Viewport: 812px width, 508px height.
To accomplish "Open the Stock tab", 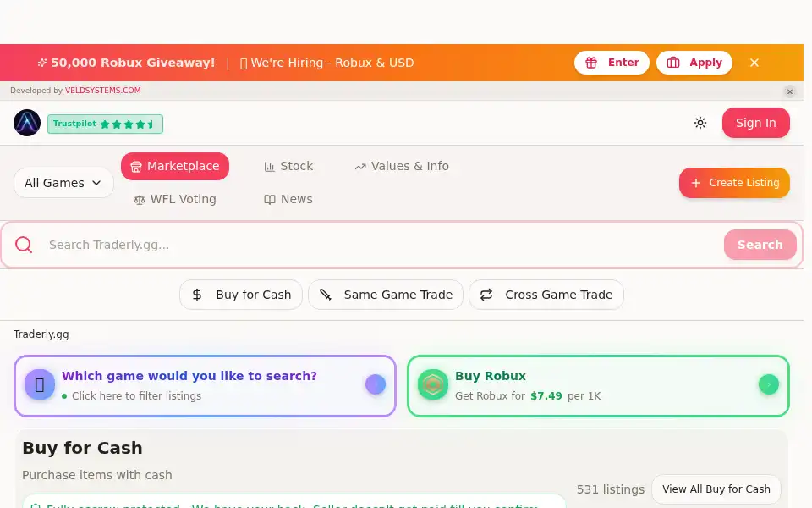I will 288,167.
